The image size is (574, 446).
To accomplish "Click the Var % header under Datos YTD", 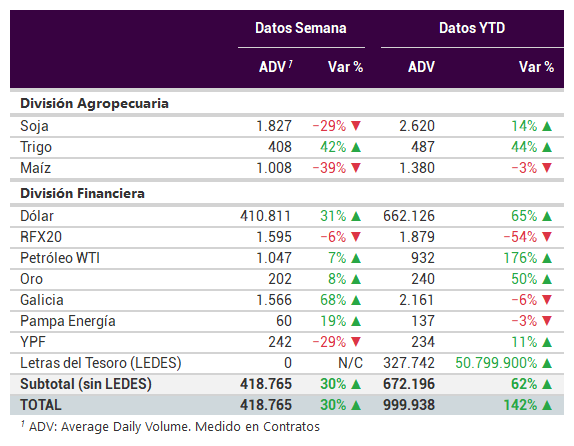I will tap(536, 67).
